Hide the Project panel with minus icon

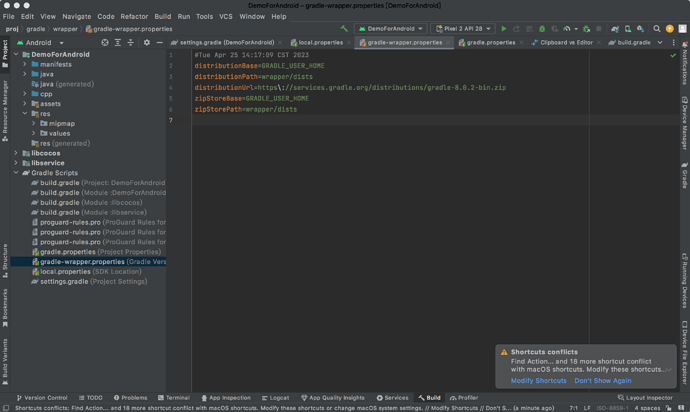tap(160, 43)
